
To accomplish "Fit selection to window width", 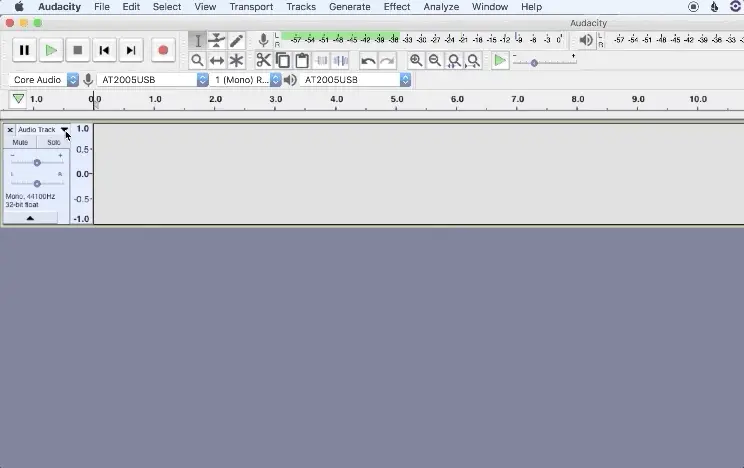I will point(454,61).
